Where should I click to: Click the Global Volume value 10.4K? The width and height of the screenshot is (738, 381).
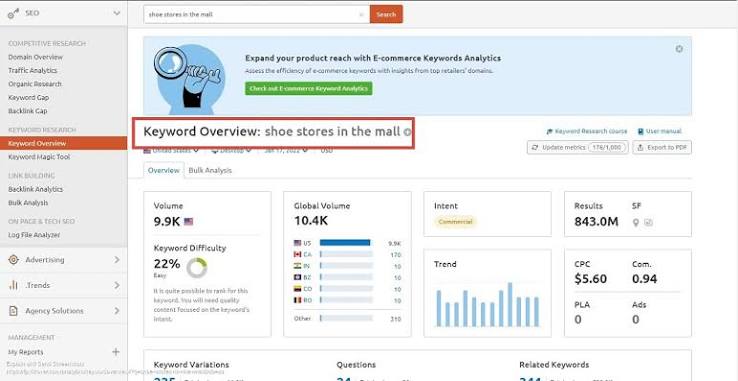[311, 221]
